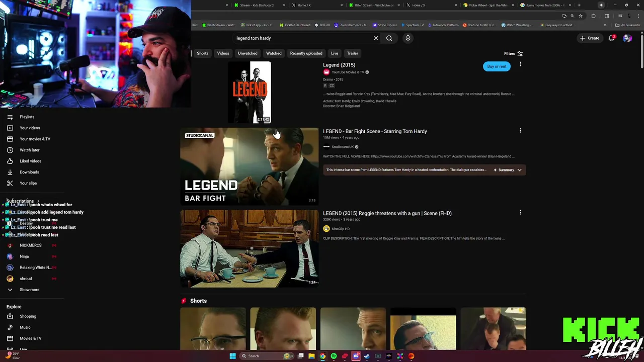The height and width of the screenshot is (362, 644).
Task: Open the browser extensions puzzle icon
Action: click(593, 16)
